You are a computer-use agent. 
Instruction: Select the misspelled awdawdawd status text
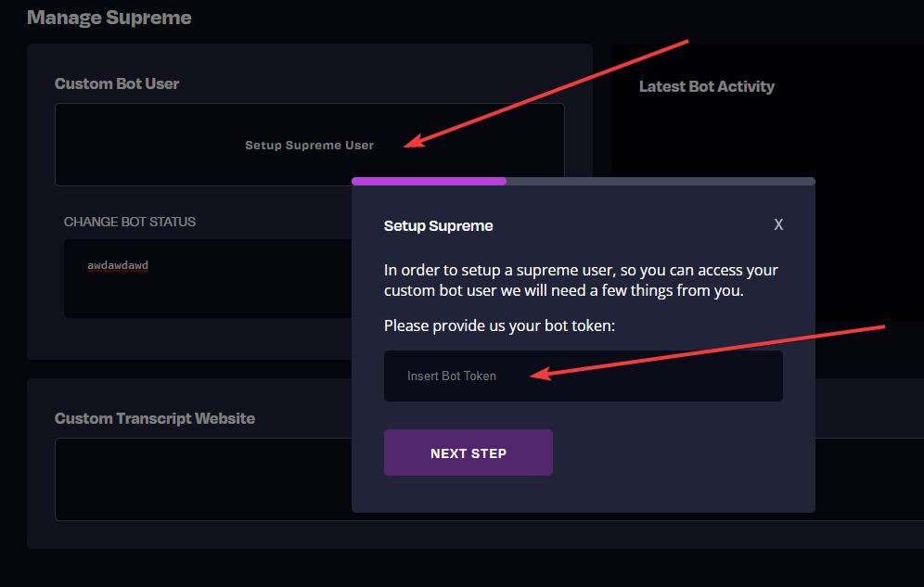tap(118, 265)
